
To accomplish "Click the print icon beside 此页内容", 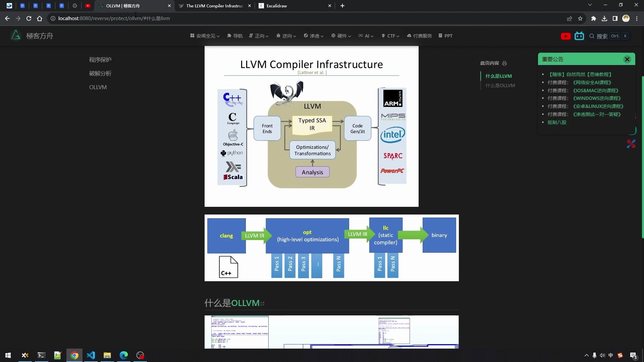I will 504,63.
